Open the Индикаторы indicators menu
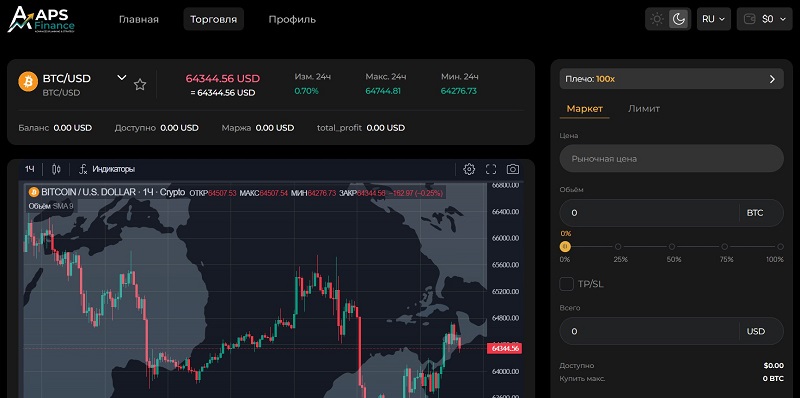Image resolution: width=800 pixels, height=398 pixels. tap(107, 169)
